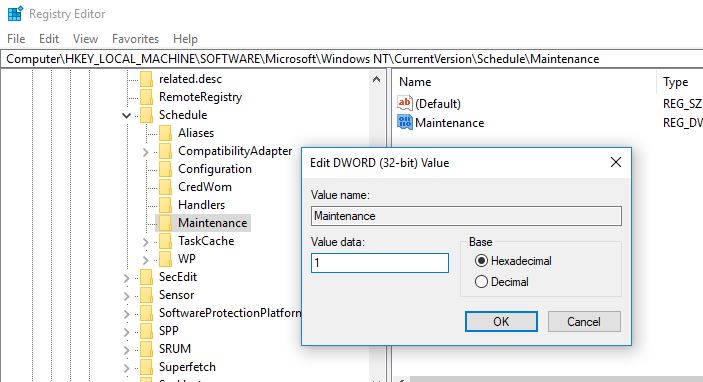Cancel the DWORD value edit
Image resolution: width=703 pixels, height=382 pixels.
(x=584, y=321)
